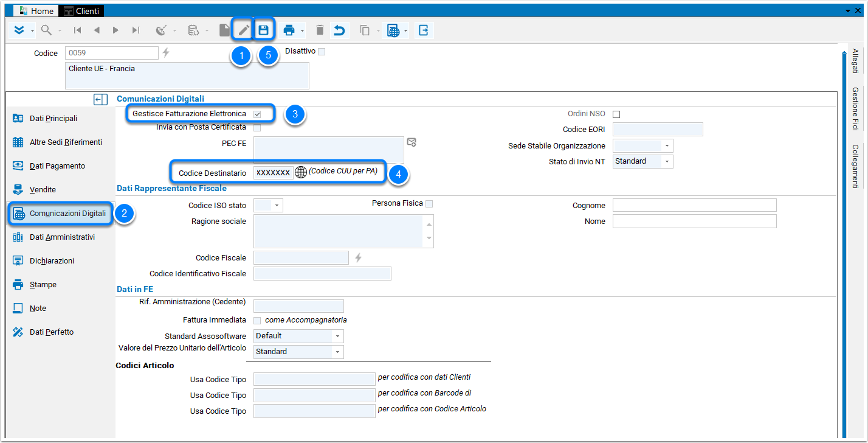Open Dati Perfetto section
The height and width of the screenshot is (443, 868).
(60, 332)
